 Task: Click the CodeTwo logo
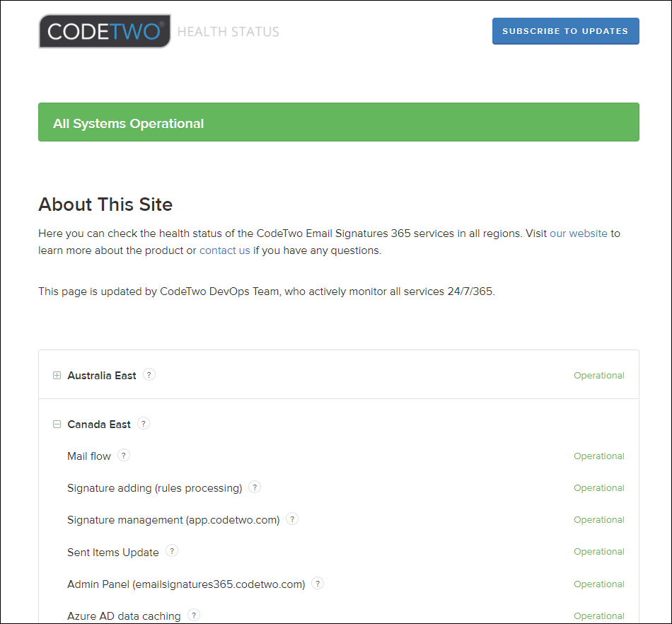click(105, 31)
